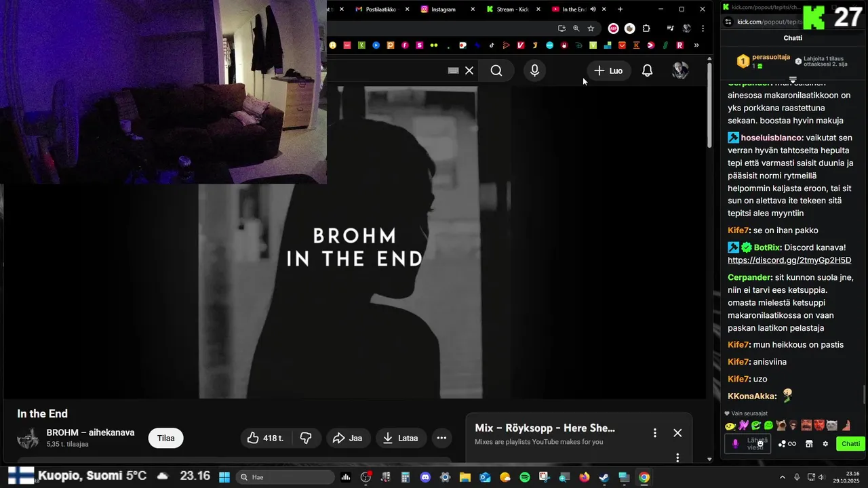Click the install app icon in address bar
868x488 pixels.
(x=561, y=28)
